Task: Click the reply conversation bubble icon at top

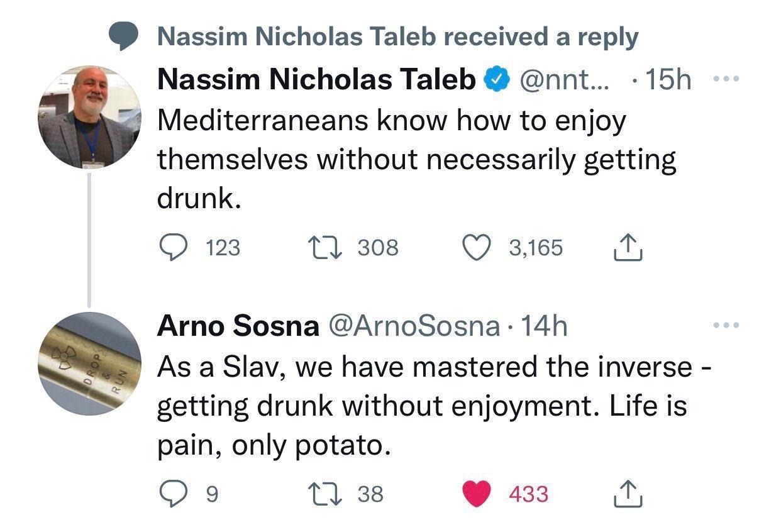Action: [124, 36]
